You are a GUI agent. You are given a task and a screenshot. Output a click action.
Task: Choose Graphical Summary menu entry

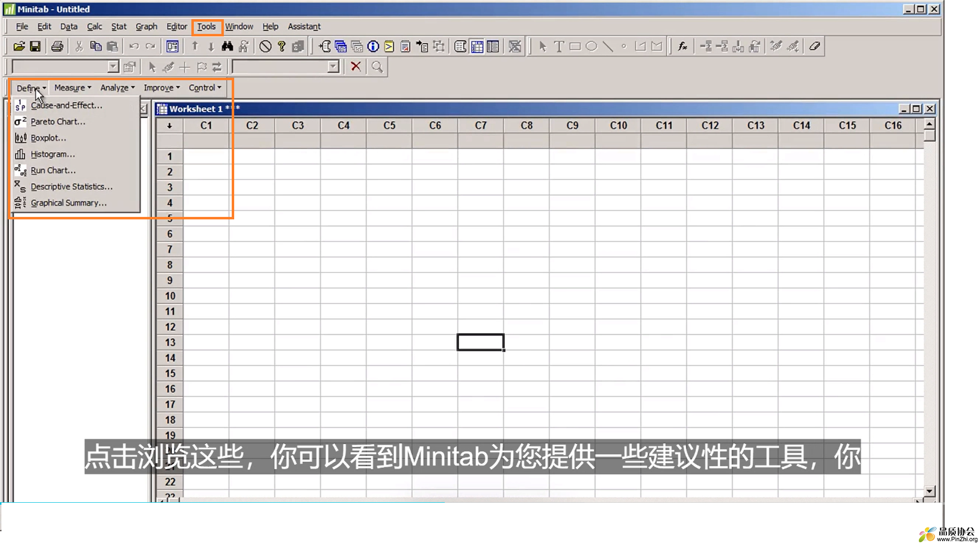[x=76, y=203]
